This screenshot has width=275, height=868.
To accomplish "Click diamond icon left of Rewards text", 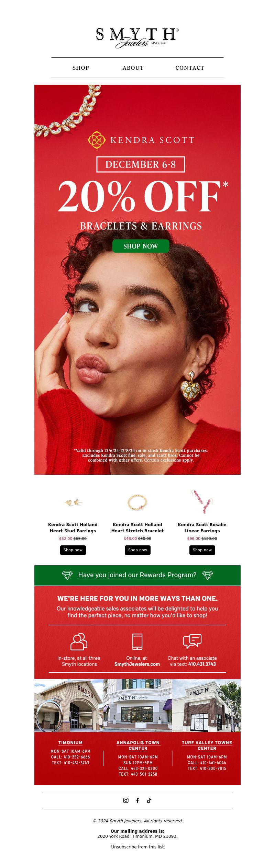I will point(67,575).
